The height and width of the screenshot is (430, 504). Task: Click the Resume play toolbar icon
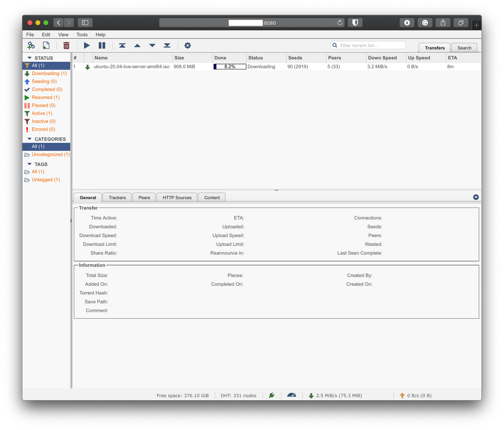click(x=87, y=45)
